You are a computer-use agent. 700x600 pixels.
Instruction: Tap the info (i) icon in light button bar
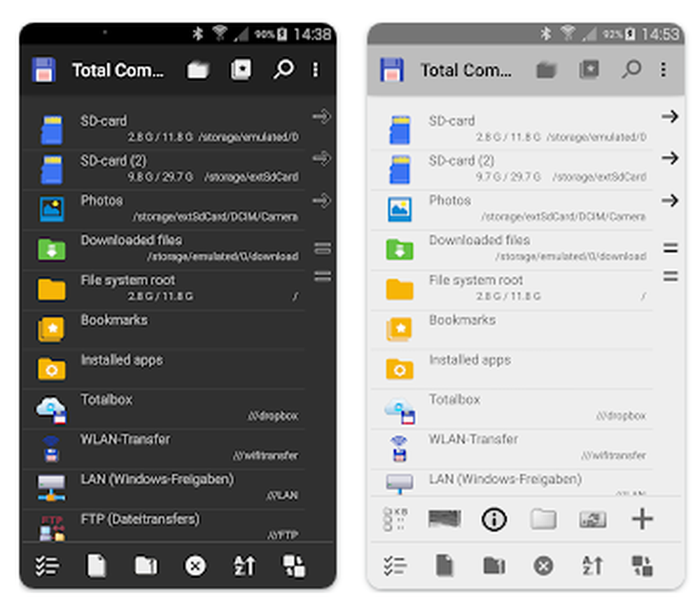click(493, 519)
